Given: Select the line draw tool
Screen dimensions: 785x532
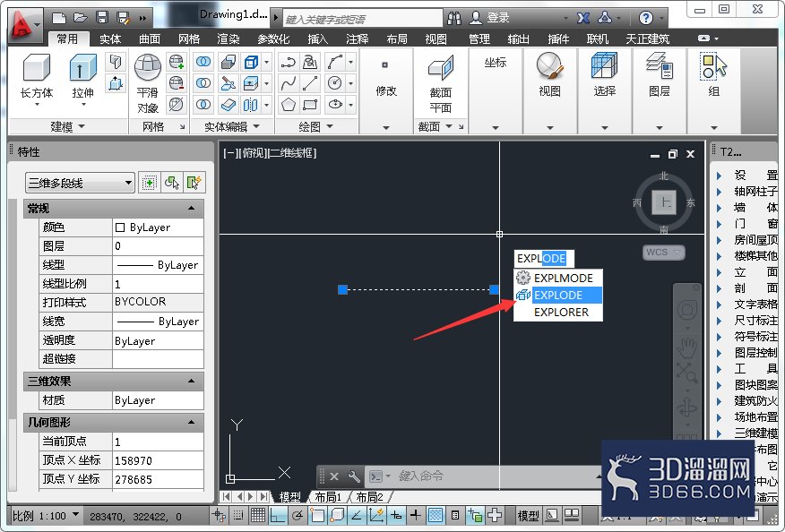Looking at the screenshot, I should click(310, 83).
